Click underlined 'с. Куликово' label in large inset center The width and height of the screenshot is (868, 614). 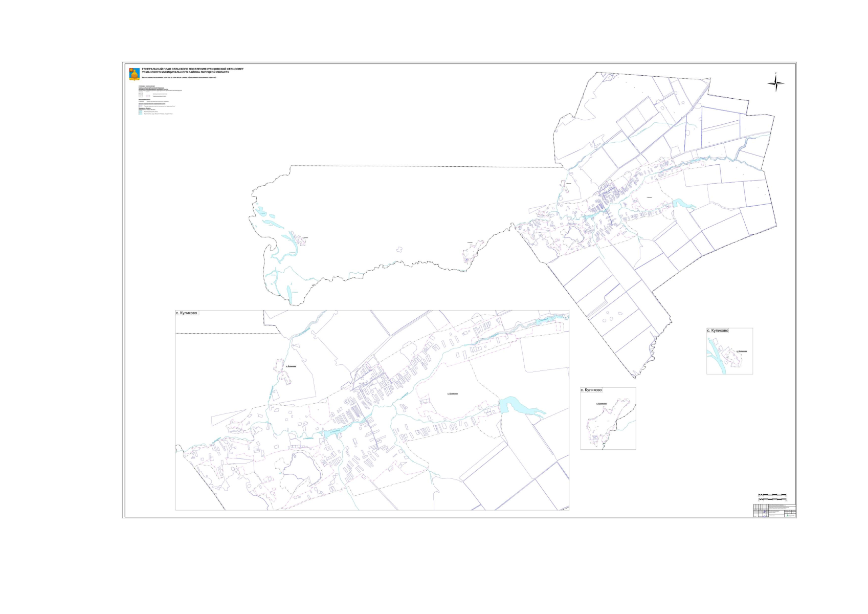point(452,393)
